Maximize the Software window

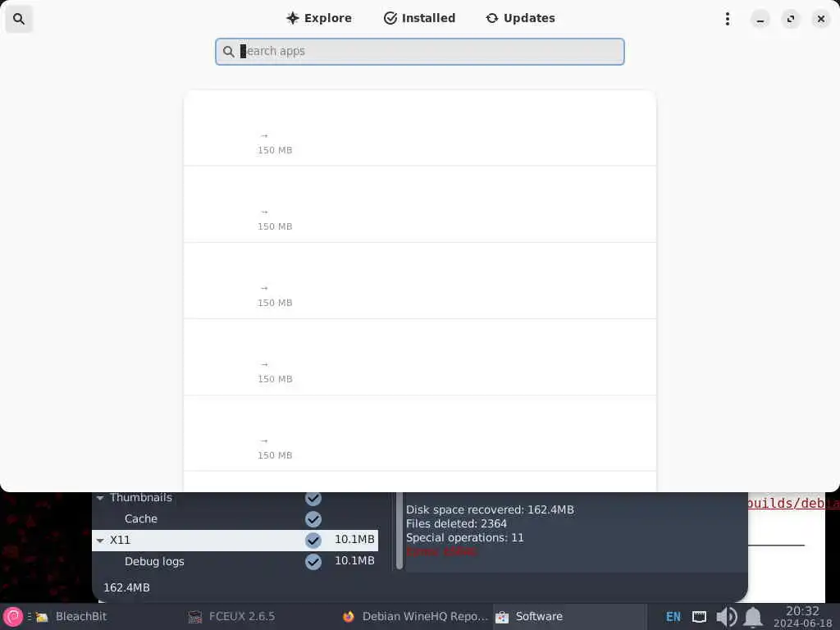pos(790,19)
